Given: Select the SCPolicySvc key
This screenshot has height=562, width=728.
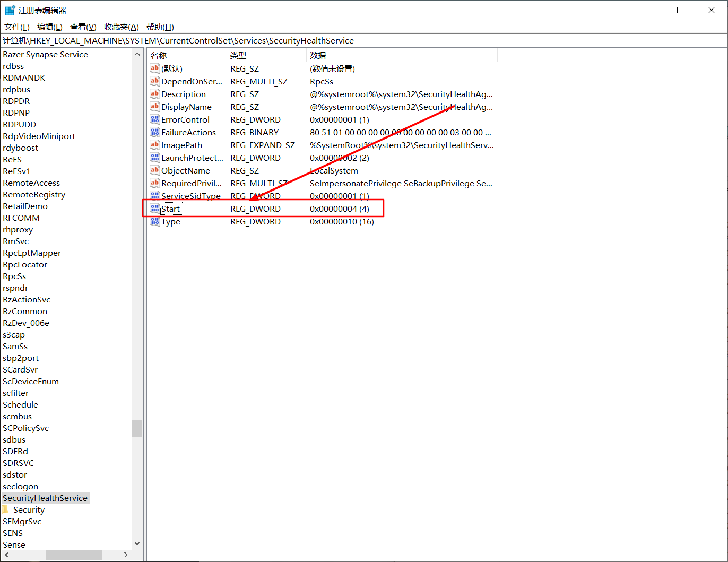Looking at the screenshot, I should (x=25, y=428).
